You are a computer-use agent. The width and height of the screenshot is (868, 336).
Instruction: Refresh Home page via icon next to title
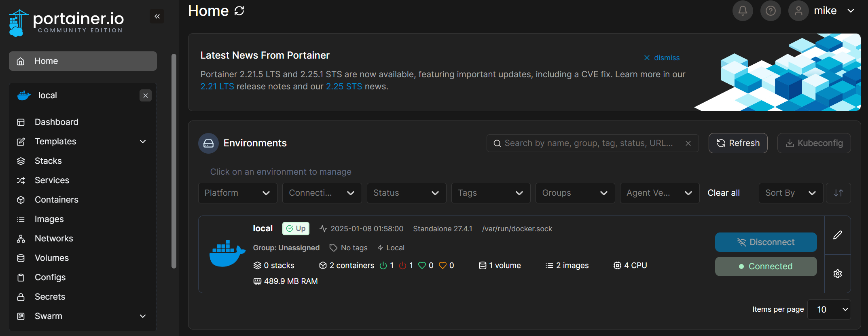pos(239,11)
